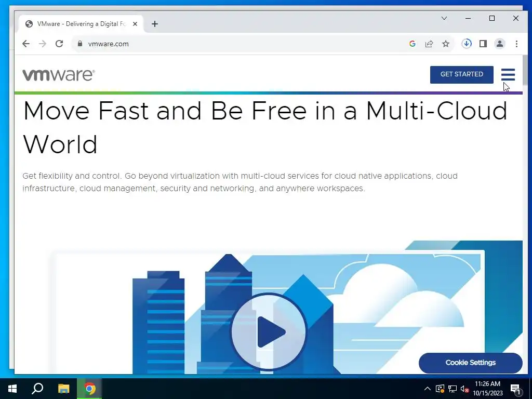This screenshot has width=532, height=399.
Task: Show hidden system tray icons
Action: point(428,389)
